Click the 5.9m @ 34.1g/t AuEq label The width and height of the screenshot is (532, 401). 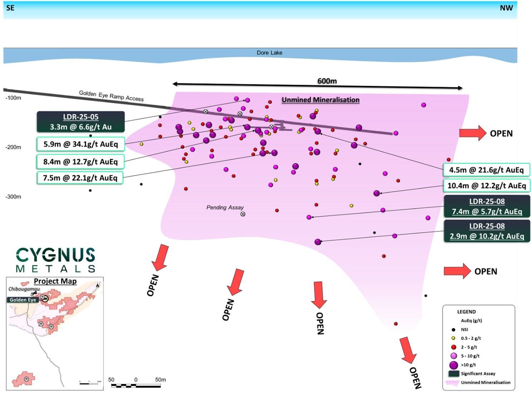[x=81, y=144]
